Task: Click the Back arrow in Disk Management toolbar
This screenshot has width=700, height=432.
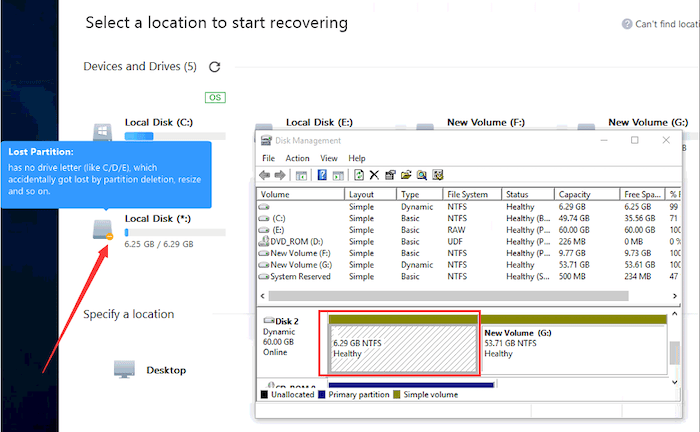Action: (266, 175)
